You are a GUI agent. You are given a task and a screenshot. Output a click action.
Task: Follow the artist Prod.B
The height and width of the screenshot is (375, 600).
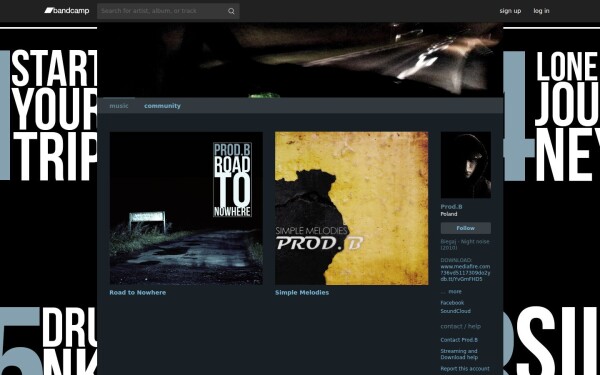[466, 228]
